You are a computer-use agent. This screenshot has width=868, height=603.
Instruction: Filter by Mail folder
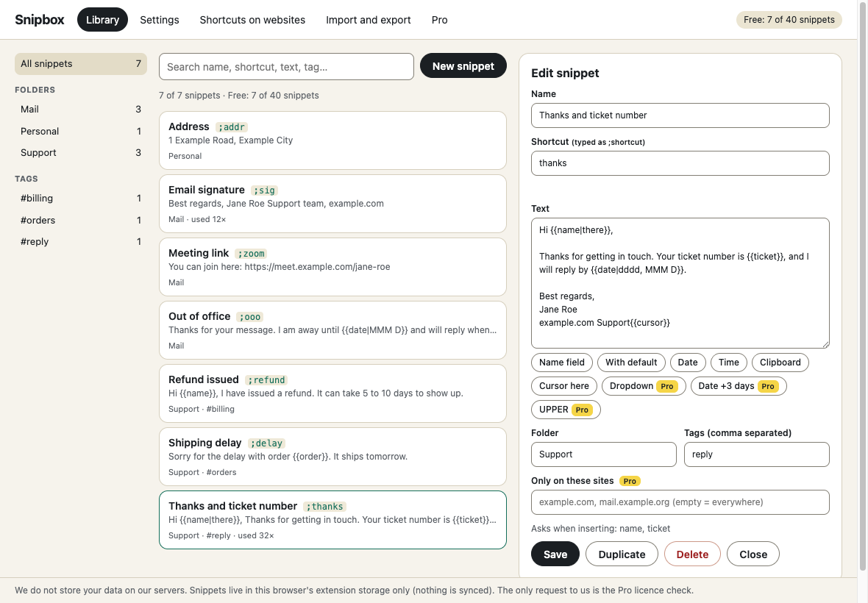[x=81, y=110]
